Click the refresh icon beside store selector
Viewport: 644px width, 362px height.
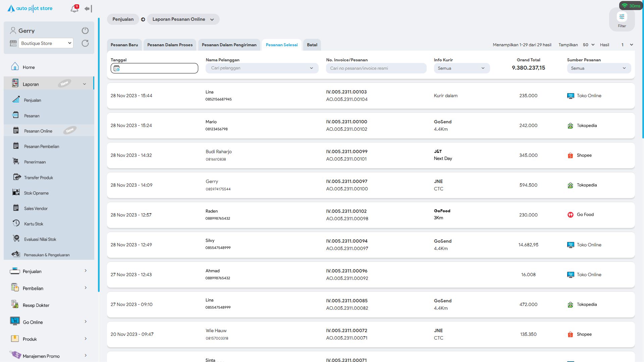point(85,43)
